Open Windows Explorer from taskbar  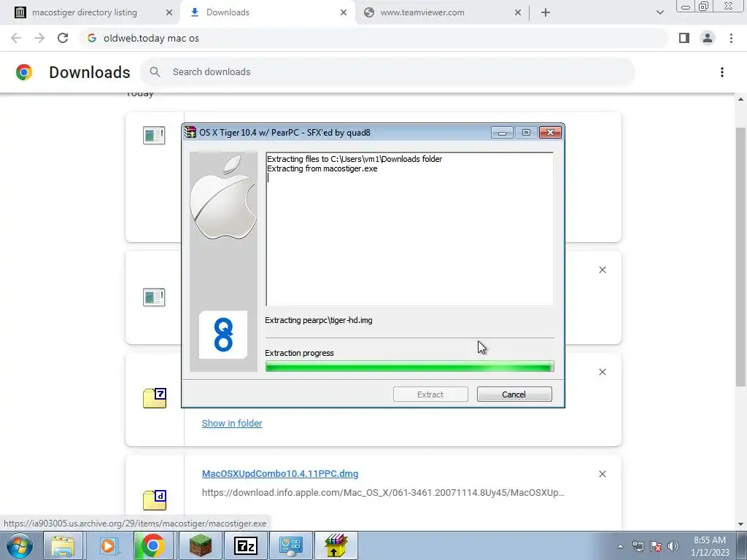point(63,545)
